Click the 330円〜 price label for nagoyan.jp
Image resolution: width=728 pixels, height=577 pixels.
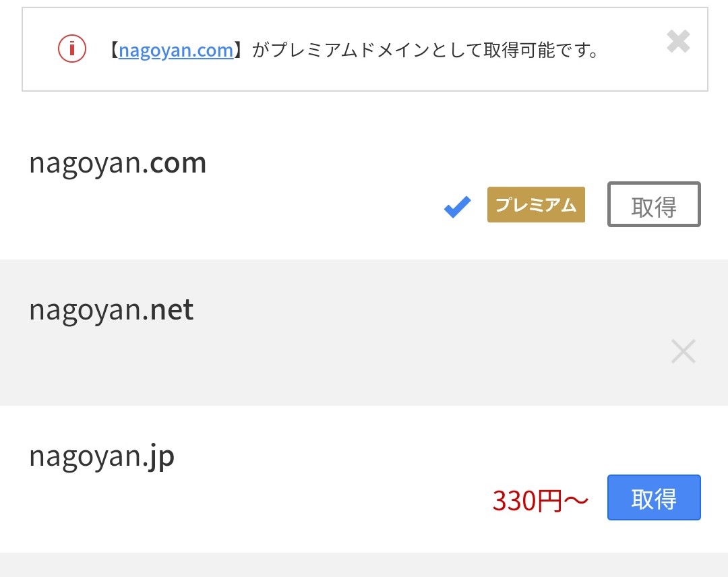(x=539, y=497)
